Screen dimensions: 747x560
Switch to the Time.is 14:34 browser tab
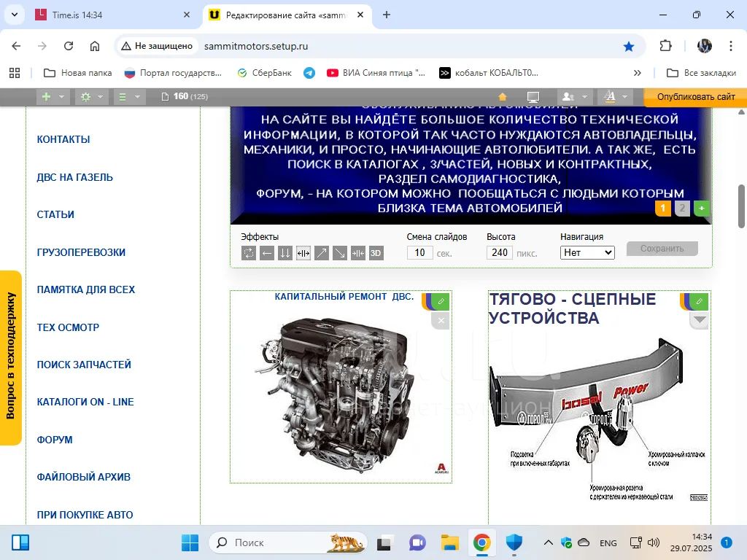pyautogui.click(x=112, y=15)
